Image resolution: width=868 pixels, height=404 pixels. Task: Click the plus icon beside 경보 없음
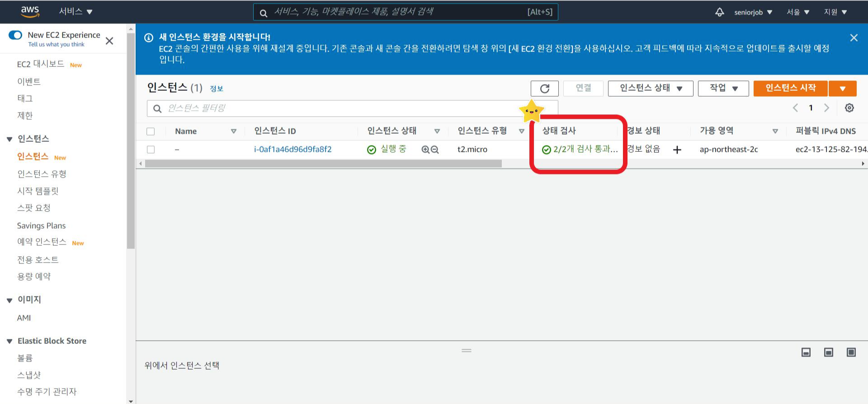click(x=677, y=150)
